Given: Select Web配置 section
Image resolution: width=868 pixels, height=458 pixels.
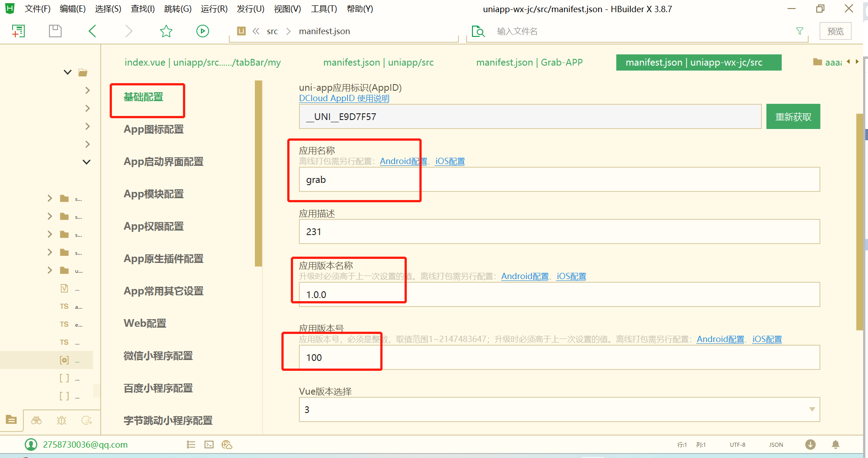Looking at the screenshot, I should tap(145, 324).
